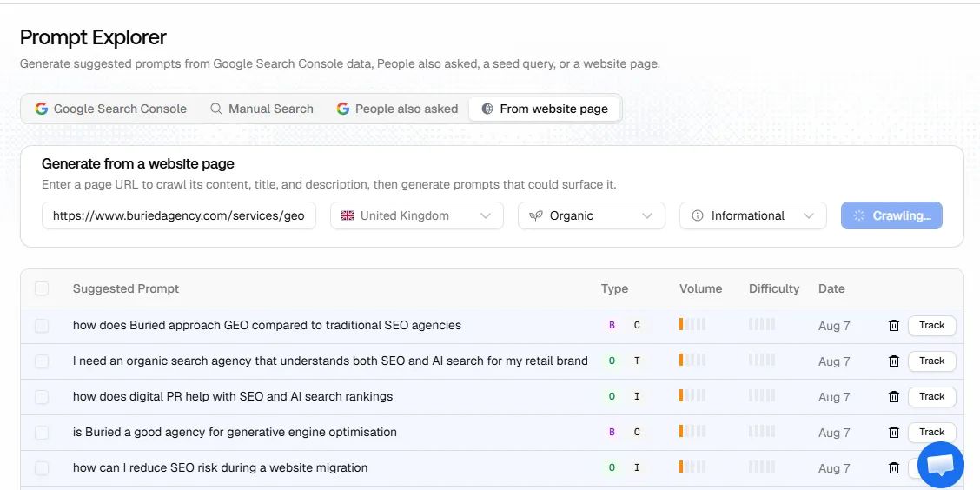The width and height of the screenshot is (980, 490).
Task: Delete 'is Buried a good agency' prompt
Action: point(894,433)
